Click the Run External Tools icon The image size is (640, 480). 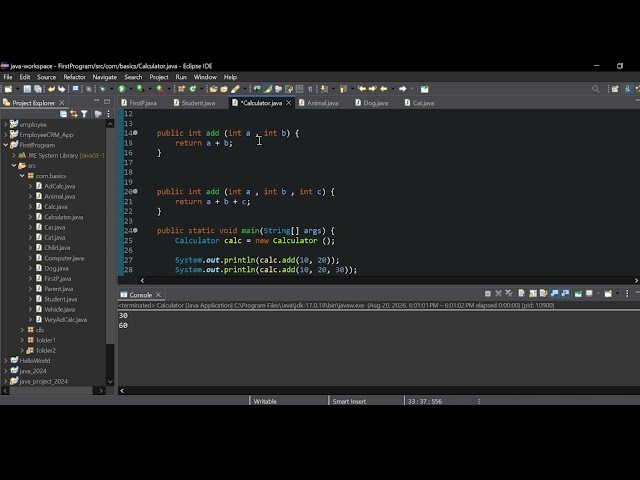pos(160,89)
